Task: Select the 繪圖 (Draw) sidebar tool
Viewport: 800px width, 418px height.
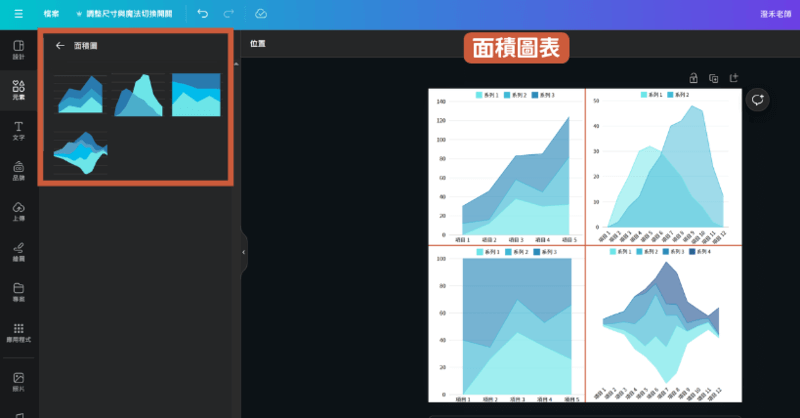Action: pyautogui.click(x=18, y=251)
